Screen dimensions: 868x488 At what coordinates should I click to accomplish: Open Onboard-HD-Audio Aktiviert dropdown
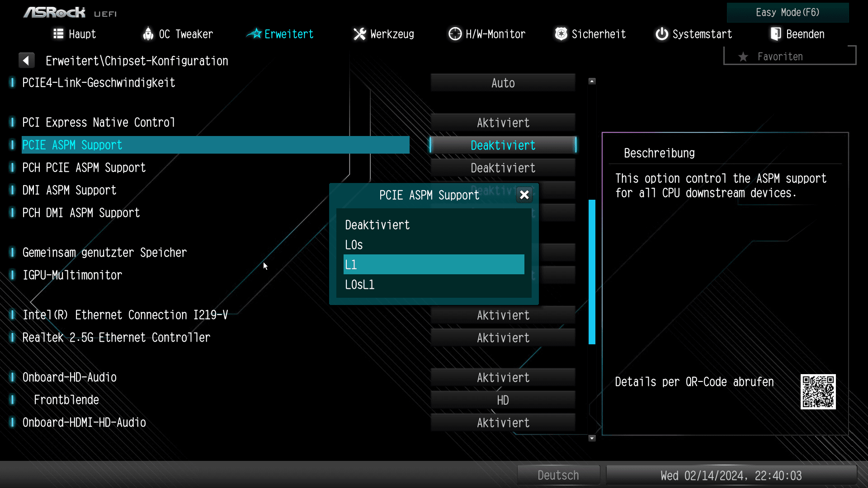click(x=503, y=378)
